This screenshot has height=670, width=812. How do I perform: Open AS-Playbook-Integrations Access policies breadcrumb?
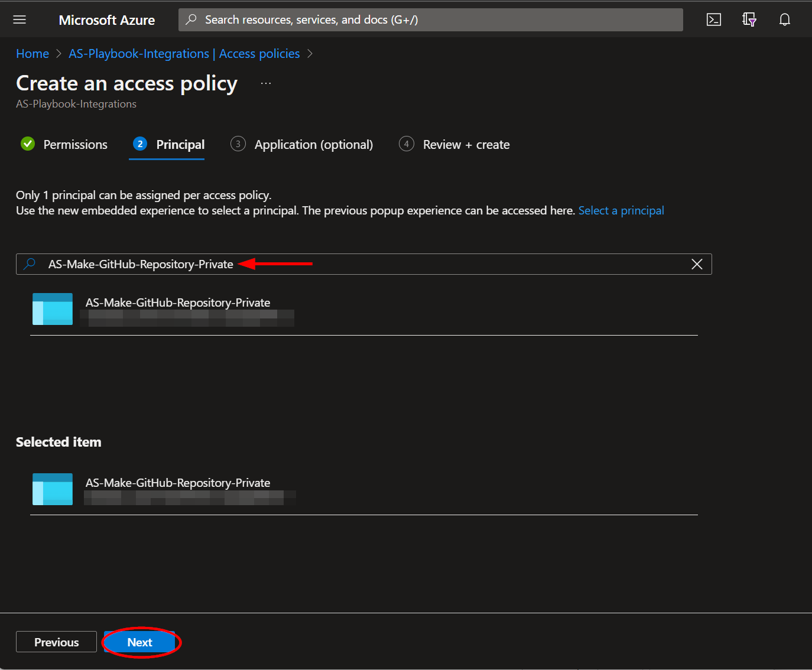tap(184, 54)
